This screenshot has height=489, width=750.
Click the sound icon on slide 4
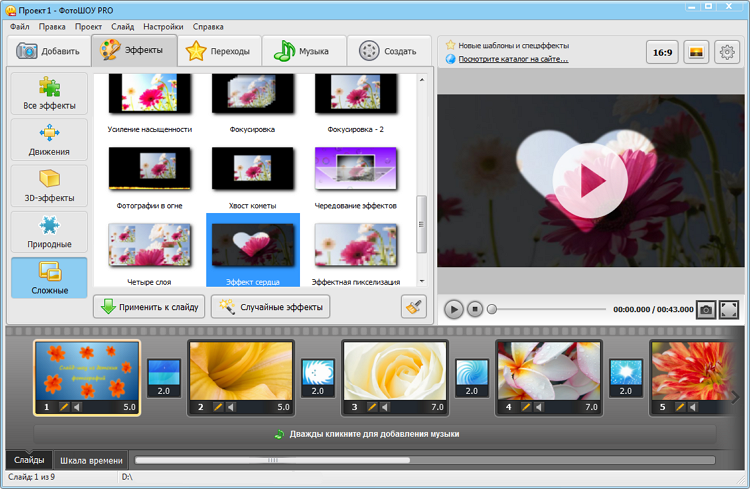pos(539,407)
